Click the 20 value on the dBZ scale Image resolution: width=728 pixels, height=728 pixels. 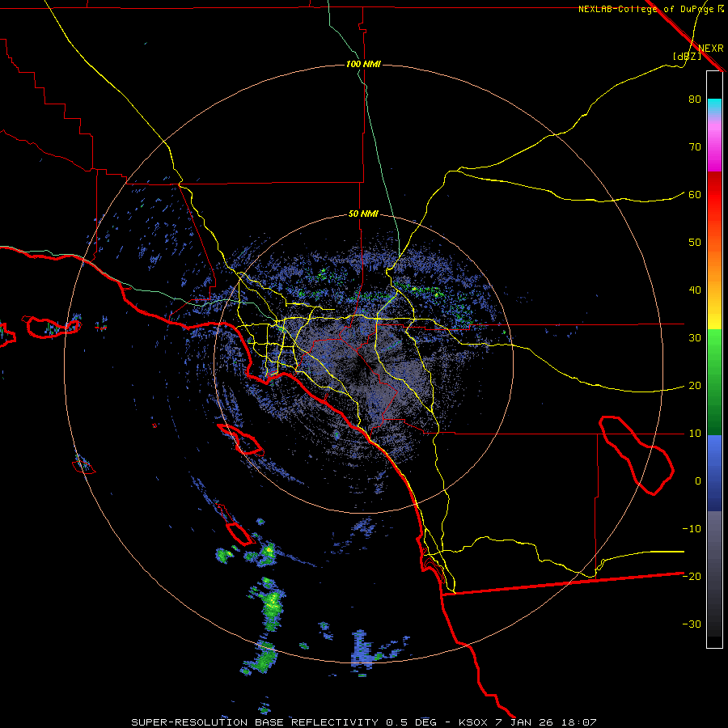695,386
